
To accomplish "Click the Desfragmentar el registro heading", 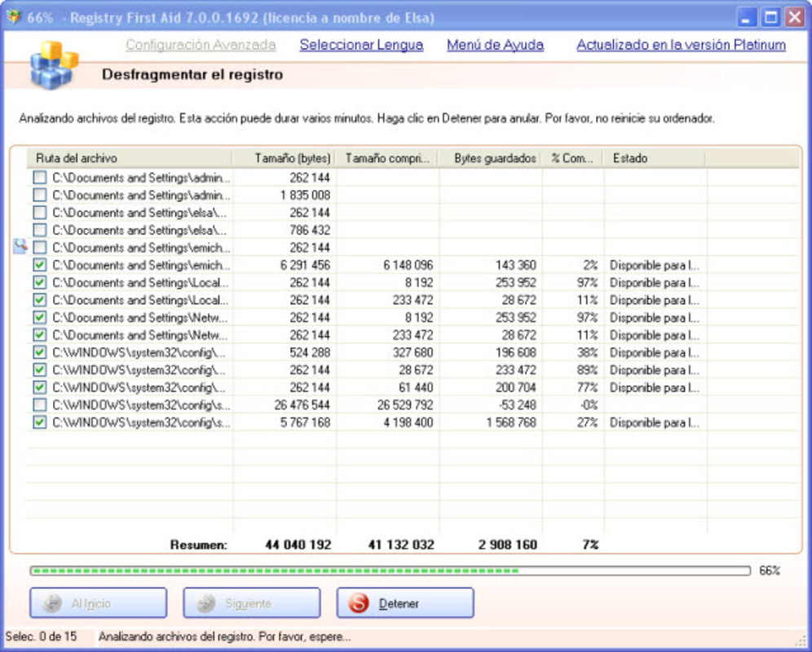I will click(x=192, y=75).
